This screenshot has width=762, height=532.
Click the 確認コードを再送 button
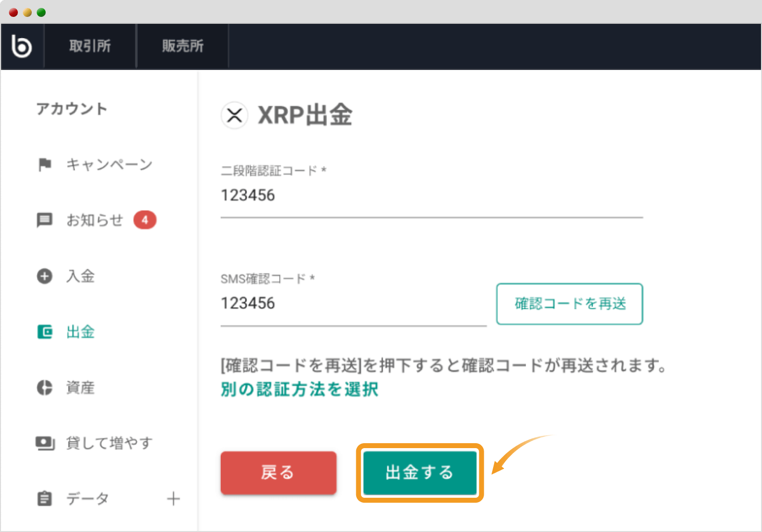(570, 304)
